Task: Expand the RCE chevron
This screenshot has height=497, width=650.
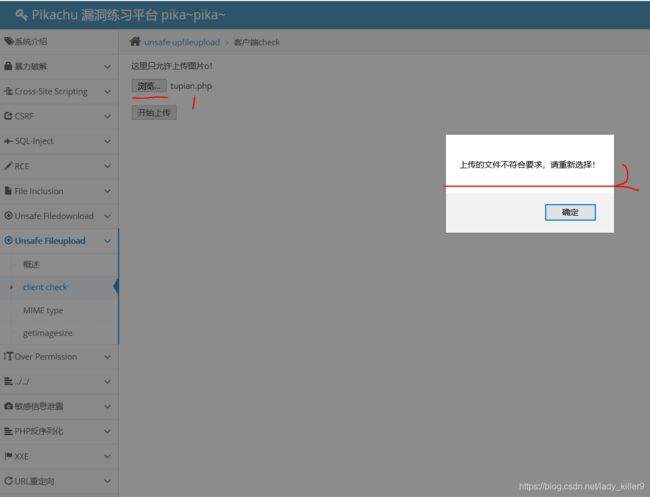Action: [x=107, y=166]
